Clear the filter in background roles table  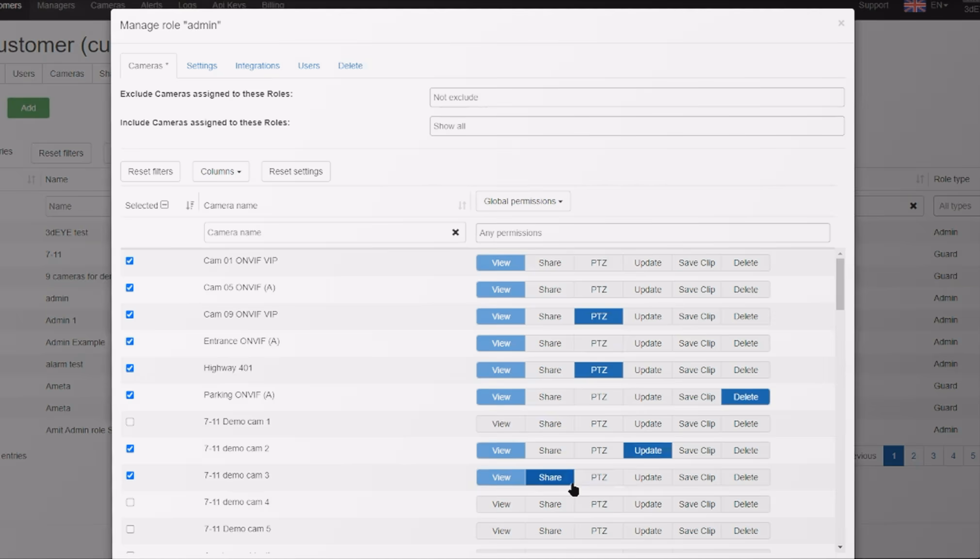click(913, 206)
